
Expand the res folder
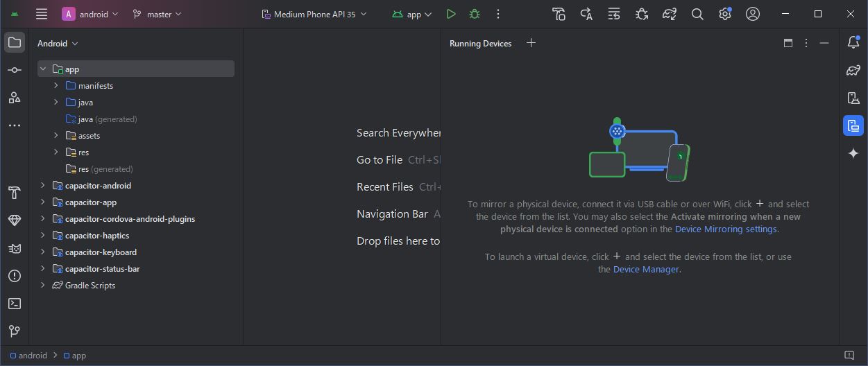56,152
